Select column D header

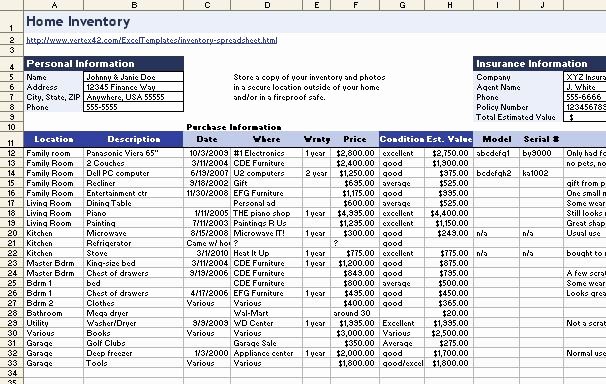(x=267, y=5)
